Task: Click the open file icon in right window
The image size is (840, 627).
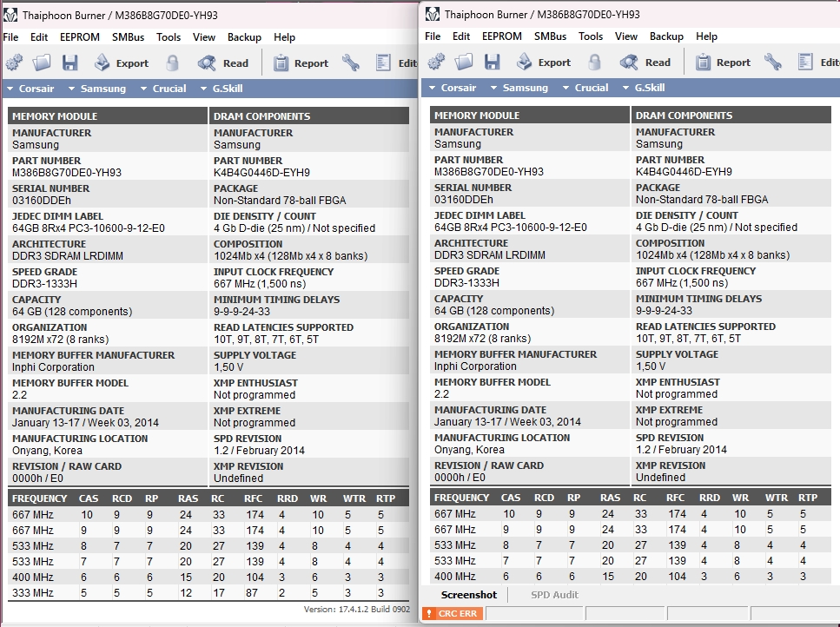Action: pos(464,62)
